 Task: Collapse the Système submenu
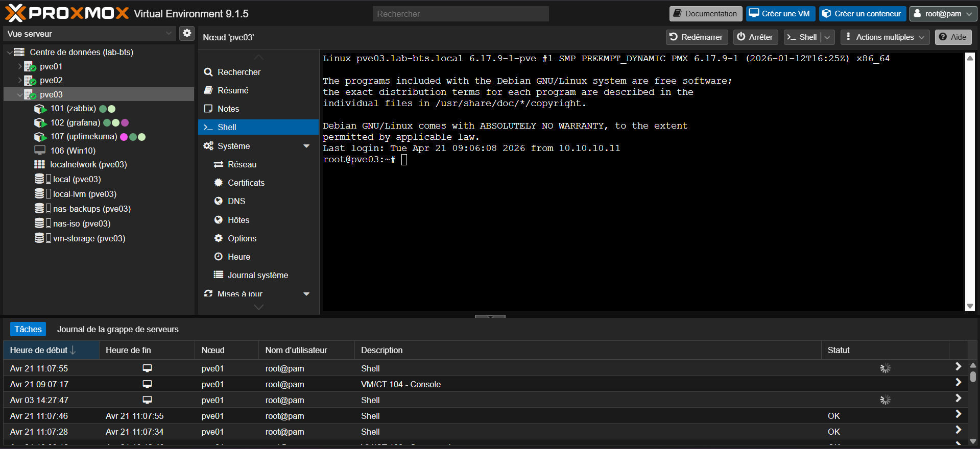306,146
